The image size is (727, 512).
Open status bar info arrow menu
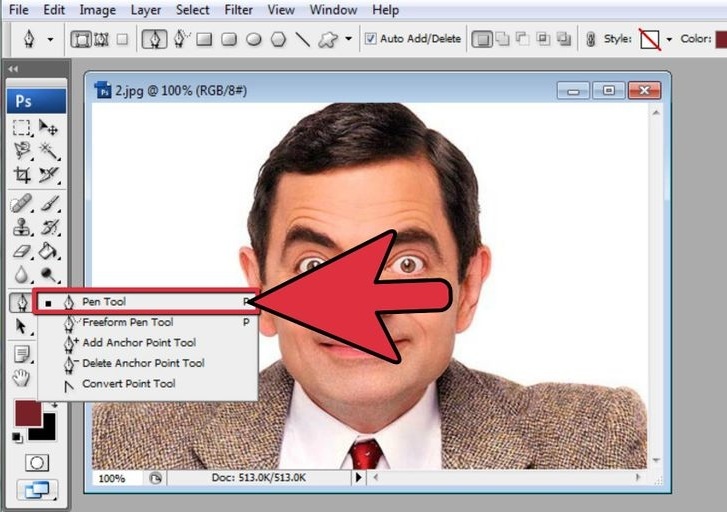[358, 477]
